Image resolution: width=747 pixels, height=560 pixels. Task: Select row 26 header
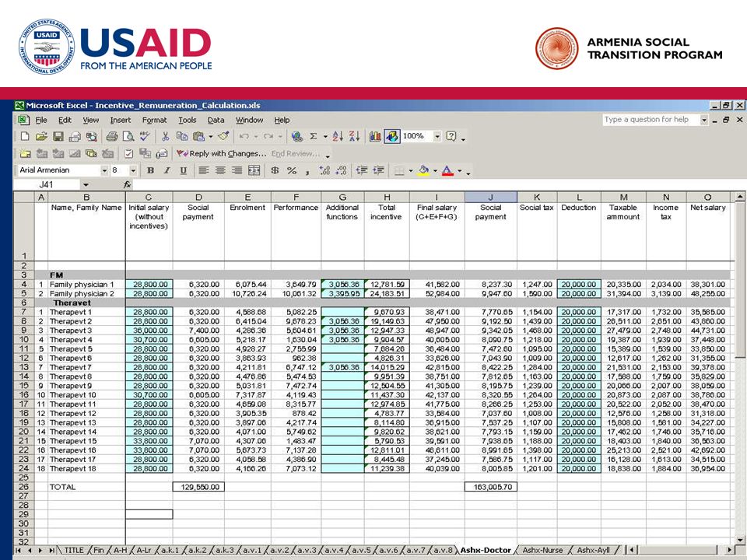click(23, 487)
